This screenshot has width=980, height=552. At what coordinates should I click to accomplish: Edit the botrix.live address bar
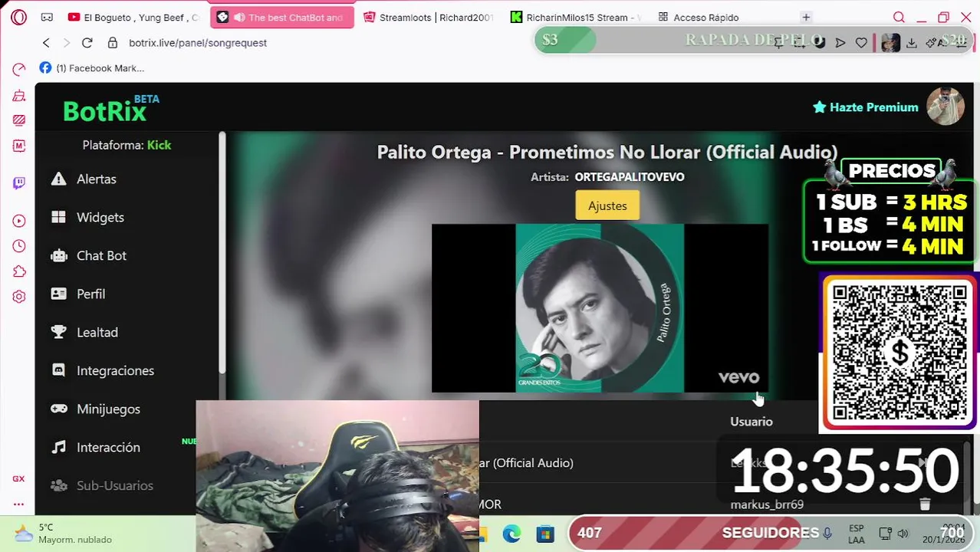[198, 43]
